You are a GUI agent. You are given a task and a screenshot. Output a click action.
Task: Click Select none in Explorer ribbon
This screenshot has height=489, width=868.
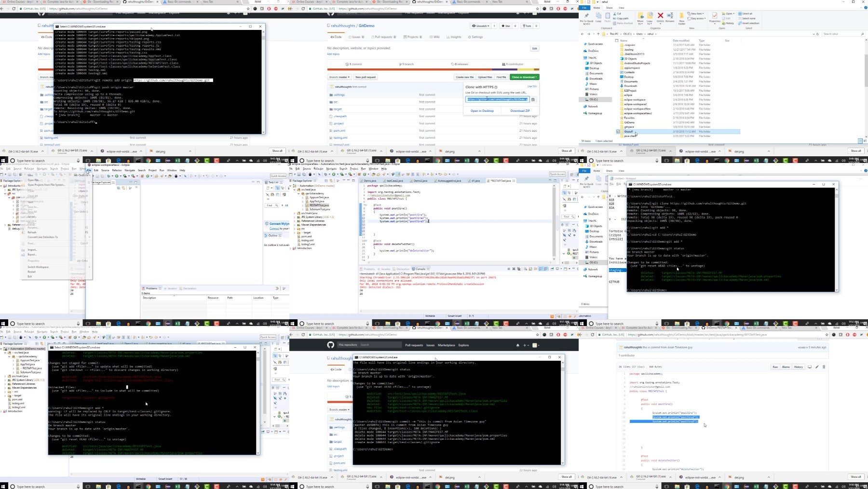tap(747, 18)
